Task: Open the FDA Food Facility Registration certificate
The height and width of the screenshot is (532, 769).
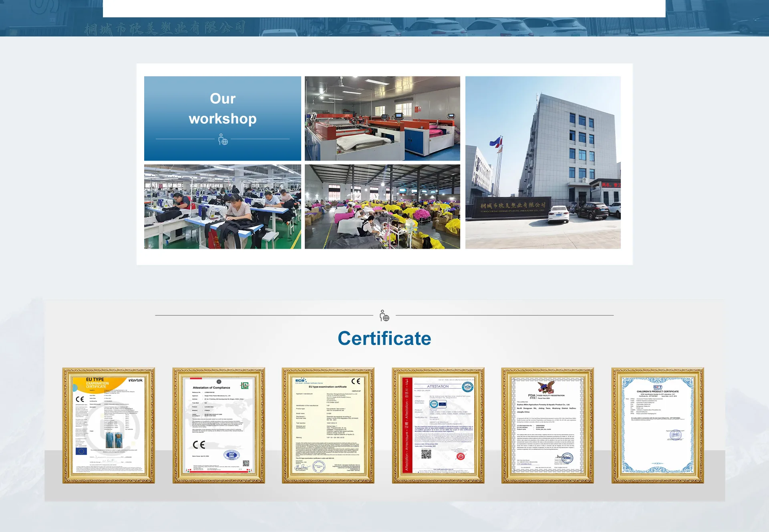Action: click(x=547, y=425)
